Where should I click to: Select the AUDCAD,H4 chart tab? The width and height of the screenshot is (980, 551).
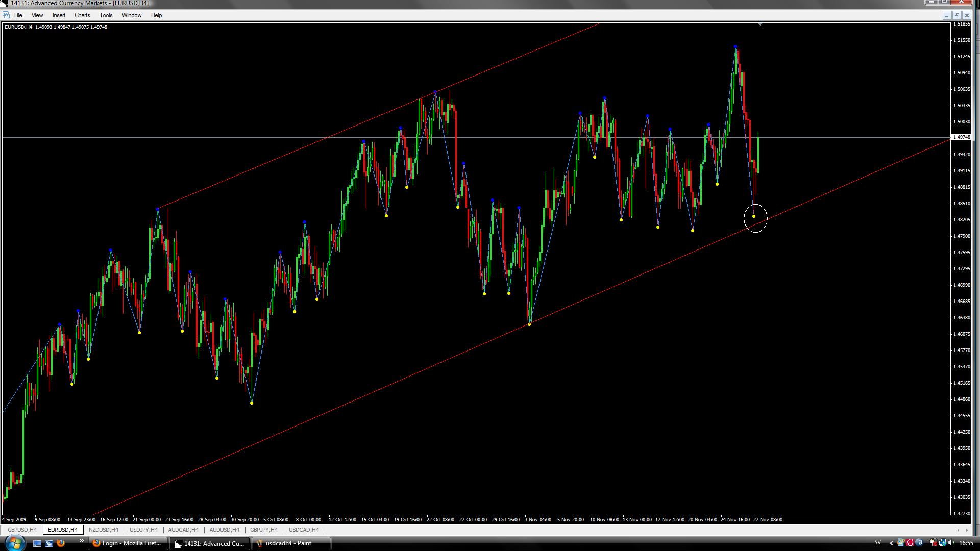tap(183, 530)
